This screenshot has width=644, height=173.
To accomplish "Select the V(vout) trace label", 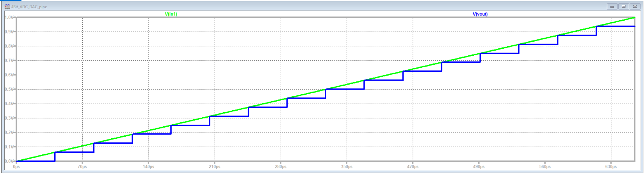I will coord(480,14).
